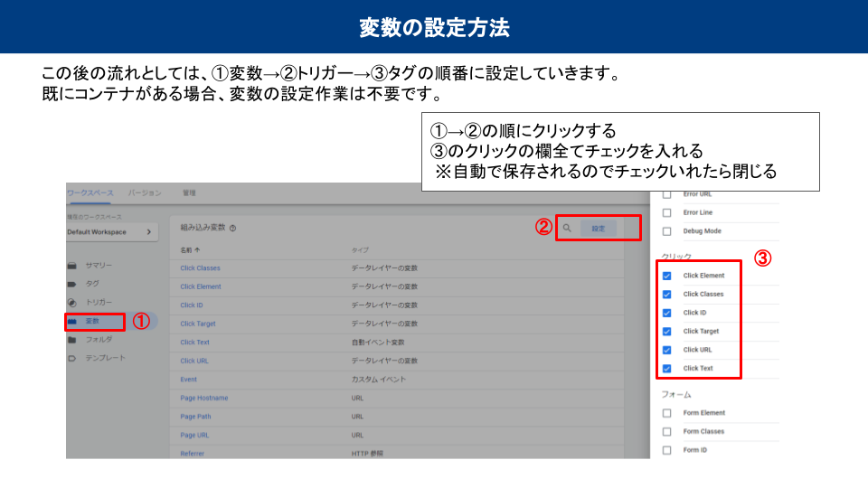Click help icon beside 組み込み変数
The height and width of the screenshot is (488, 868).
pyautogui.click(x=233, y=230)
